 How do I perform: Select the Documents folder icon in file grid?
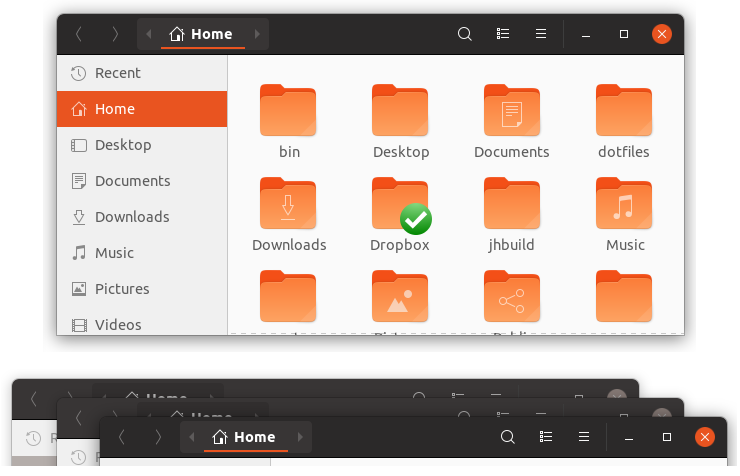[512, 110]
